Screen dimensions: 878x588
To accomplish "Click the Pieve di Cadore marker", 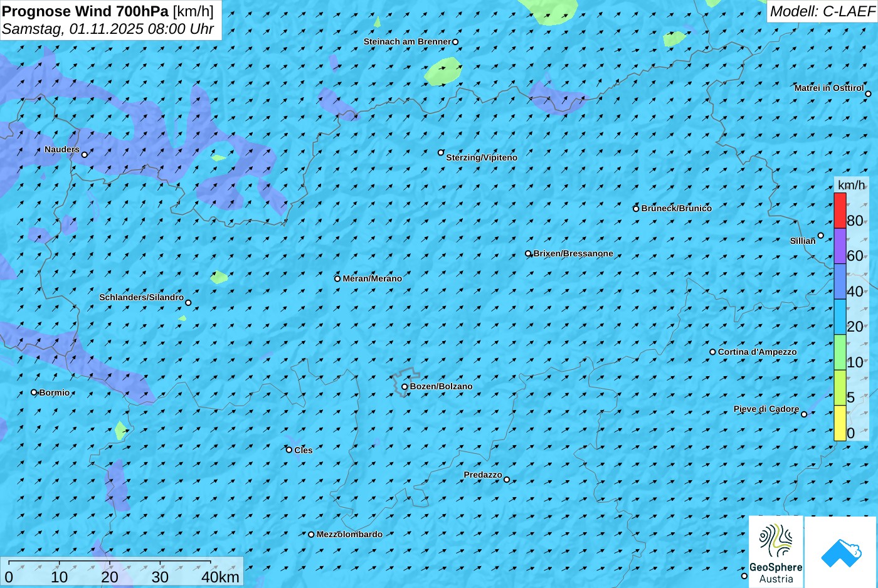I will 804,414.
